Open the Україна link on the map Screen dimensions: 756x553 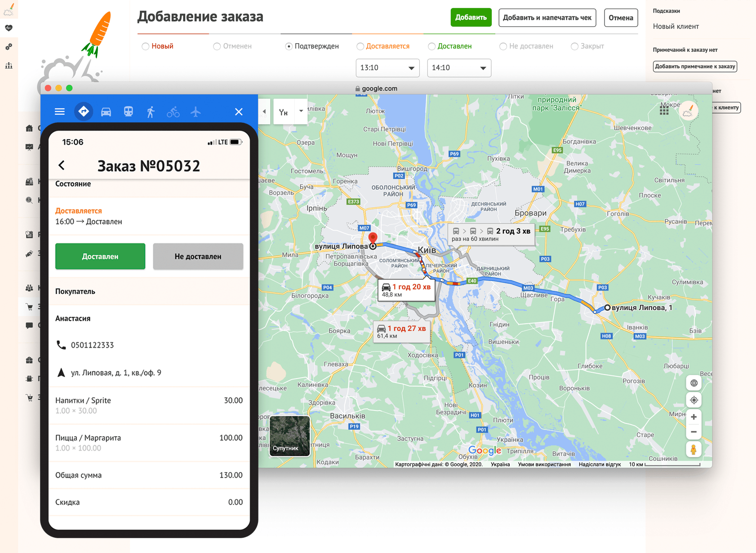pyautogui.click(x=500, y=464)
